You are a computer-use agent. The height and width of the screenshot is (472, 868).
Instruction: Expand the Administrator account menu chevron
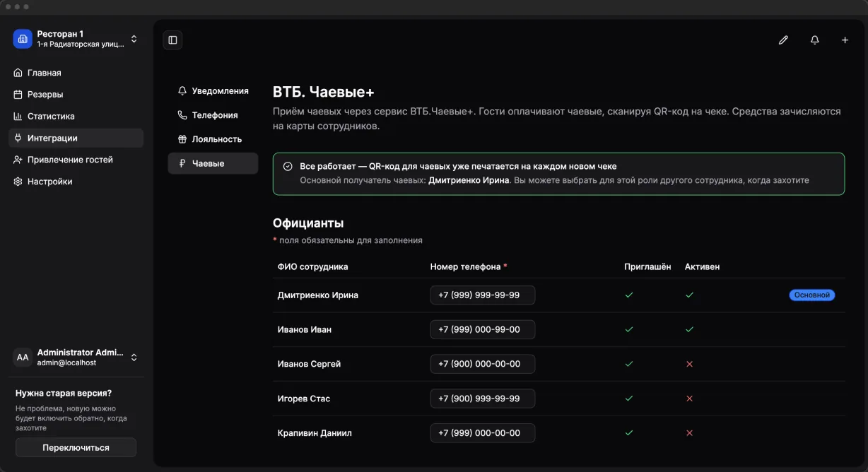134,358
